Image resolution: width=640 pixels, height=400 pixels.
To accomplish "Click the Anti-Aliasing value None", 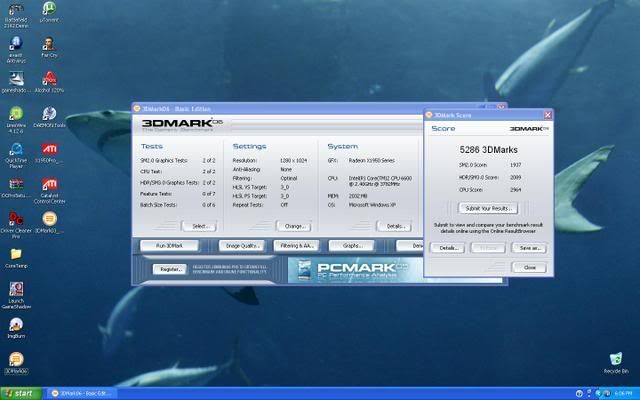I will 286,169.
